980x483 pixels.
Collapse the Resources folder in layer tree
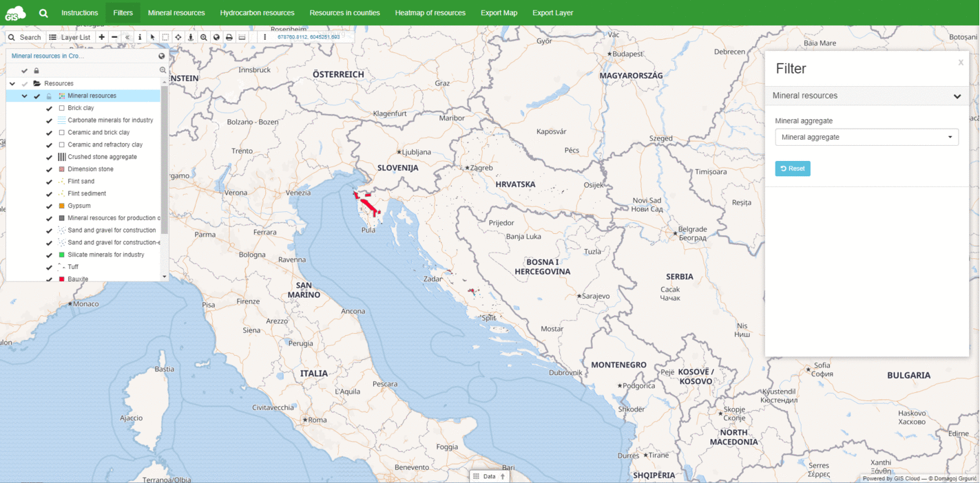point(12,83)
